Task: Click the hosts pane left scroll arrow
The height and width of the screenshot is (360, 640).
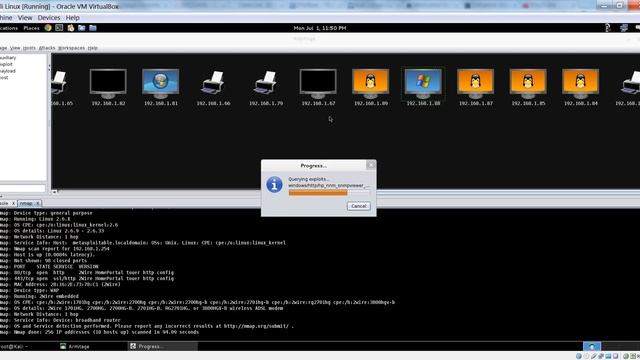Action: tap(54, 192)
